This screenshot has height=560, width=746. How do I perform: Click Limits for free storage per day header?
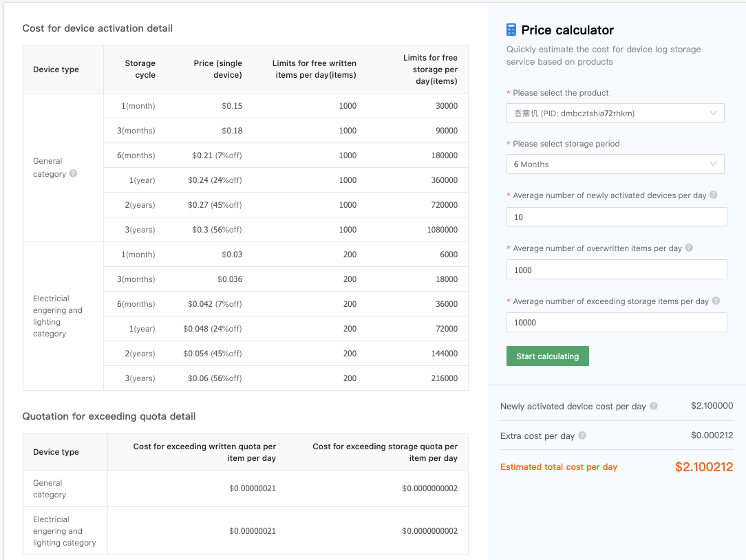coord(431,69)
